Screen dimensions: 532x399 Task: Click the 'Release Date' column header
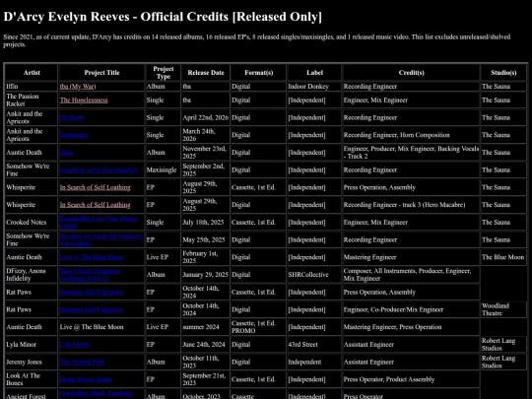click(x=206, y=73)
